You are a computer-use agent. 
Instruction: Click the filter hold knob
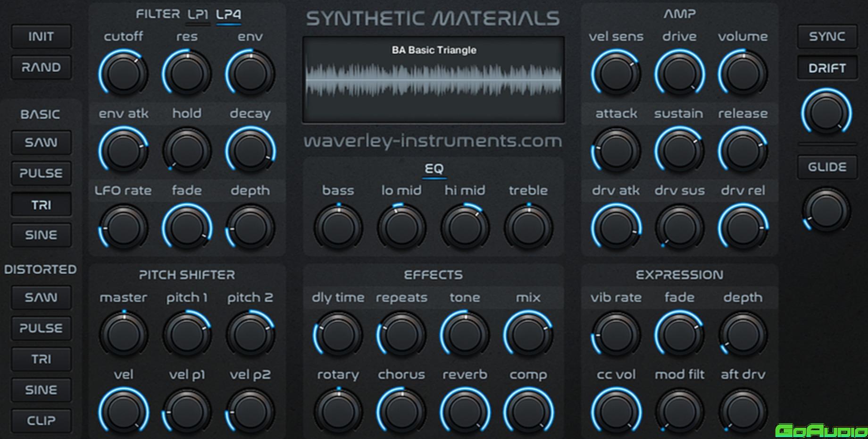click(187, 151)
